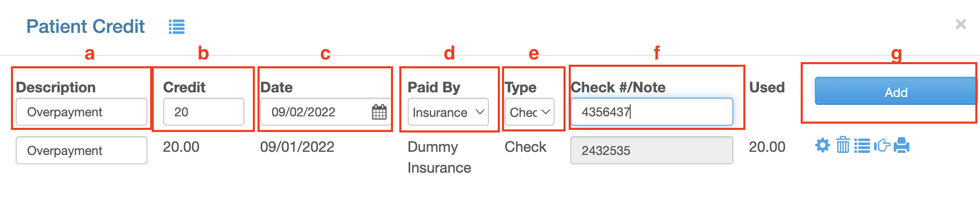Screen dimensions: 980x216
Task: Select the Patient Credit heading text
Action: pos(85,27)
